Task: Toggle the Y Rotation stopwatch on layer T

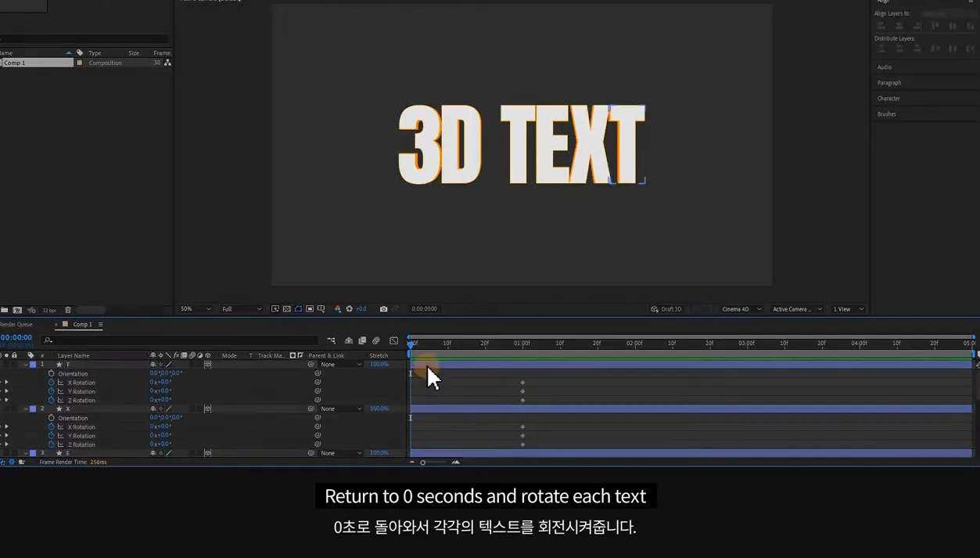Action: pos(52,391)
